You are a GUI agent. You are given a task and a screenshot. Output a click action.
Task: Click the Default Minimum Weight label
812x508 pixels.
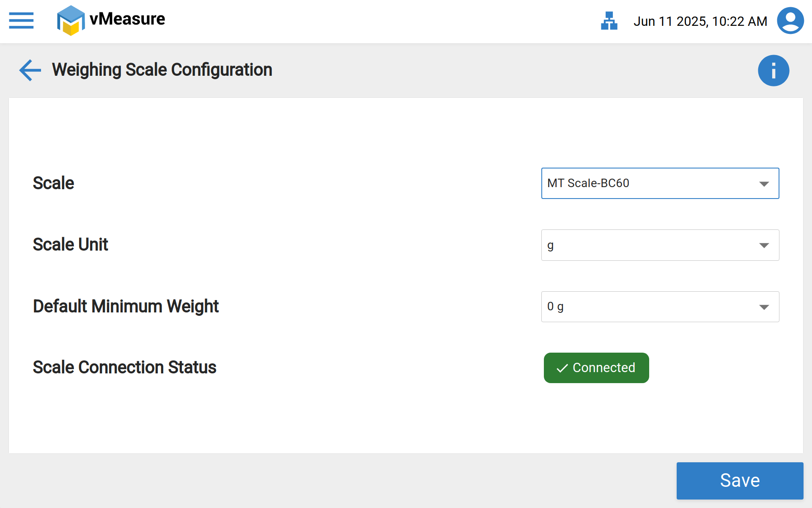(126, 306)
